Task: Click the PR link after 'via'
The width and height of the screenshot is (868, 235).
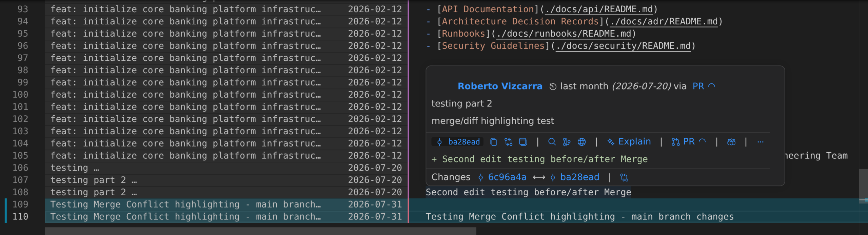Action: click(698, 86)
